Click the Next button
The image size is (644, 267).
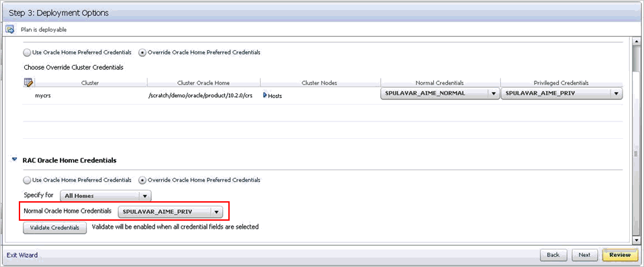pyautogui.click(x=584, y=255)
